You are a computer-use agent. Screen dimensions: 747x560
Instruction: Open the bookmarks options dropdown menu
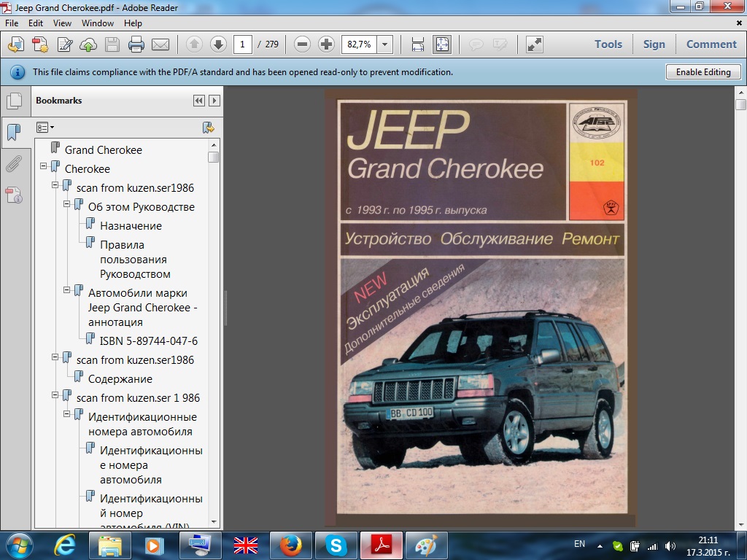click(45, 128)
